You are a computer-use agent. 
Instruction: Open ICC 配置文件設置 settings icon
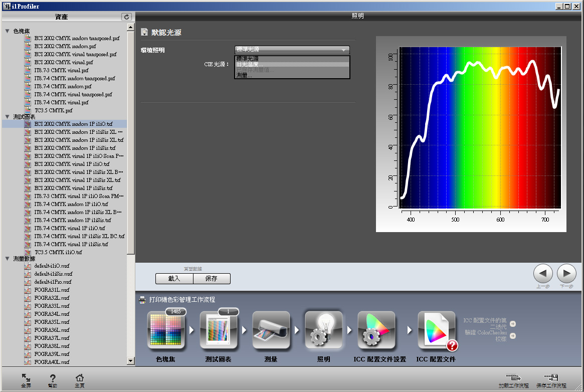coord(376,330)
